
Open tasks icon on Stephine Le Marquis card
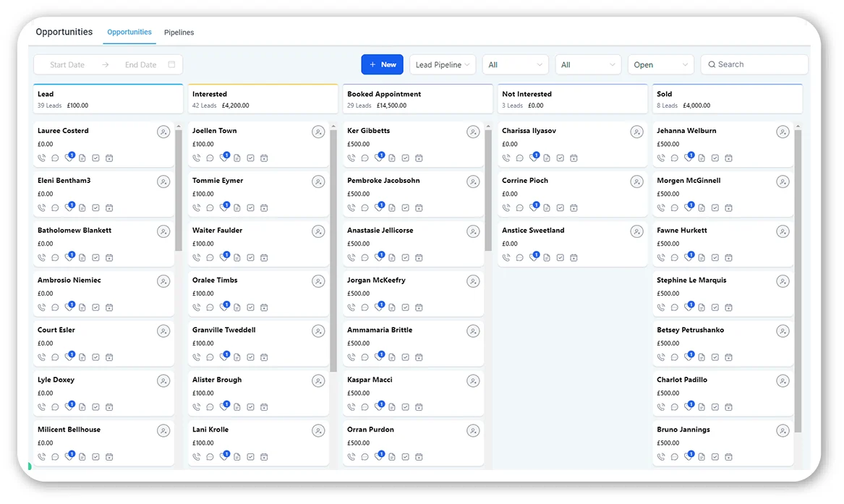[x=715, y=307]
